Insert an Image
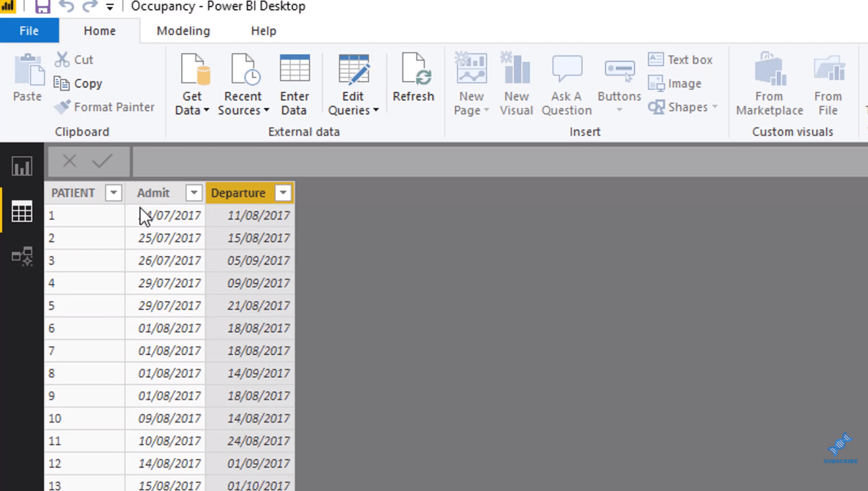 tap(675, 83)
